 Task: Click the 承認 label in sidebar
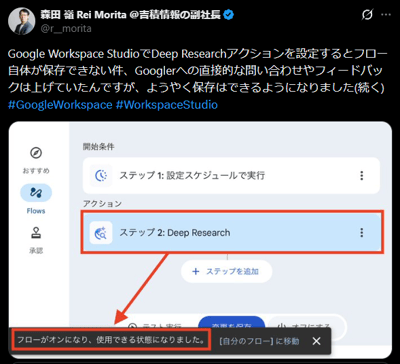[36, 251]
